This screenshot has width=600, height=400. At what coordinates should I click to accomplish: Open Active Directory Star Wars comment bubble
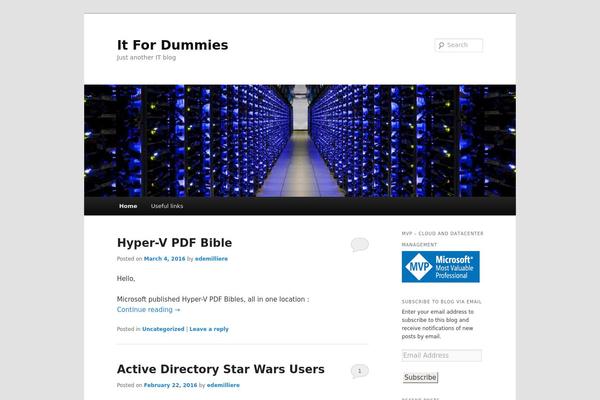[360, 371]
